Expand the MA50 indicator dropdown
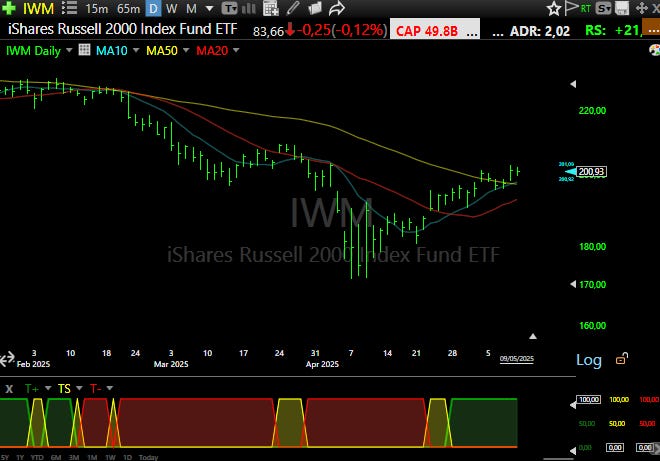The width and height of the screenshot is (660, 461). (x=186, y=50)
